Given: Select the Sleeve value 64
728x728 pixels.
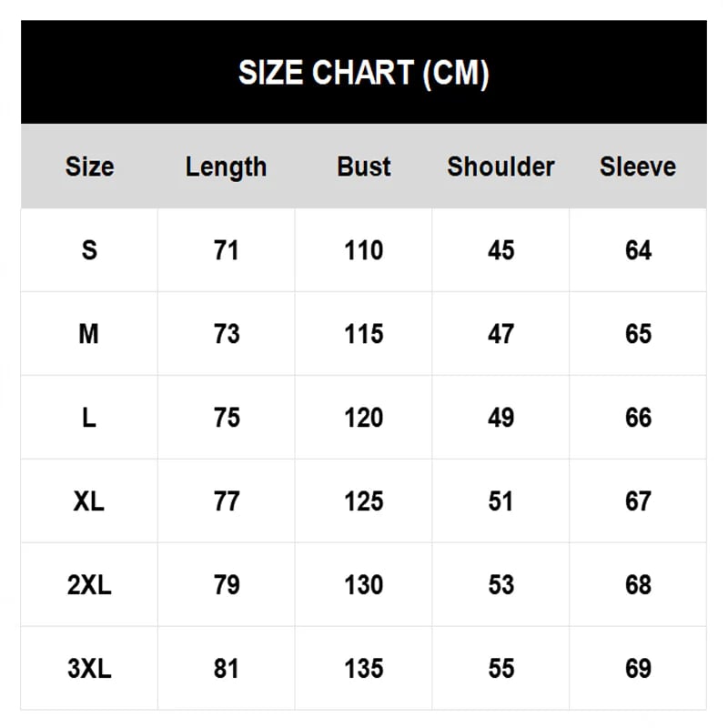Looking at the screenshot, I should [638, 250].
